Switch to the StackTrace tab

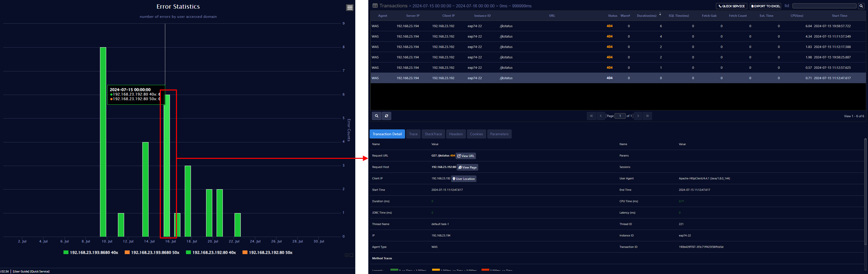[x=433, y=134]
